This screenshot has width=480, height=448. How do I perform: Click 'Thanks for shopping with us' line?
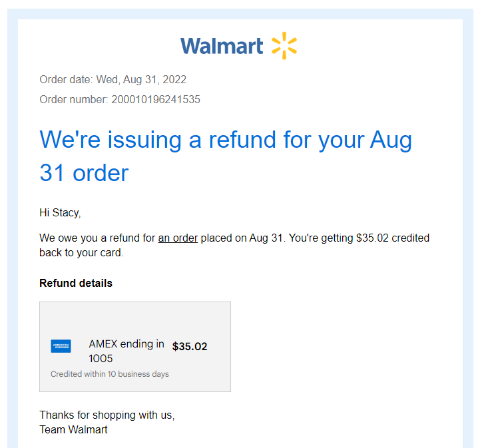tap(107, 415)
